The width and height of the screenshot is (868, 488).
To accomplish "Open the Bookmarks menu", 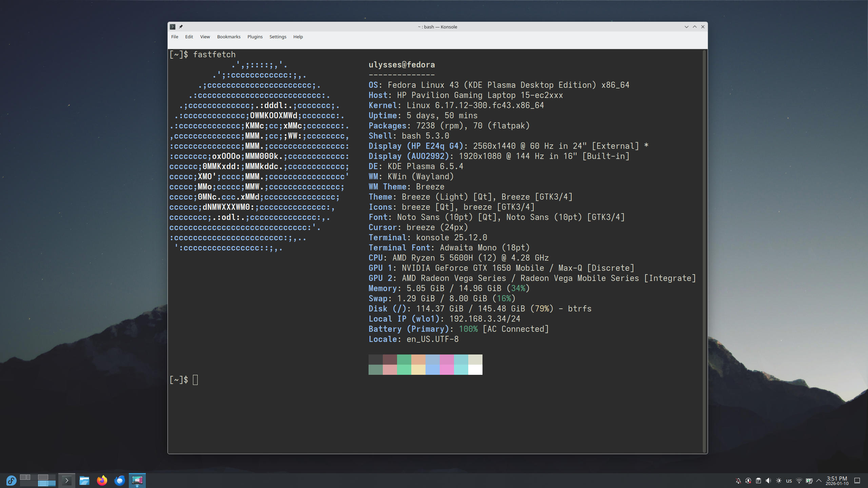I will coord(229,37).
